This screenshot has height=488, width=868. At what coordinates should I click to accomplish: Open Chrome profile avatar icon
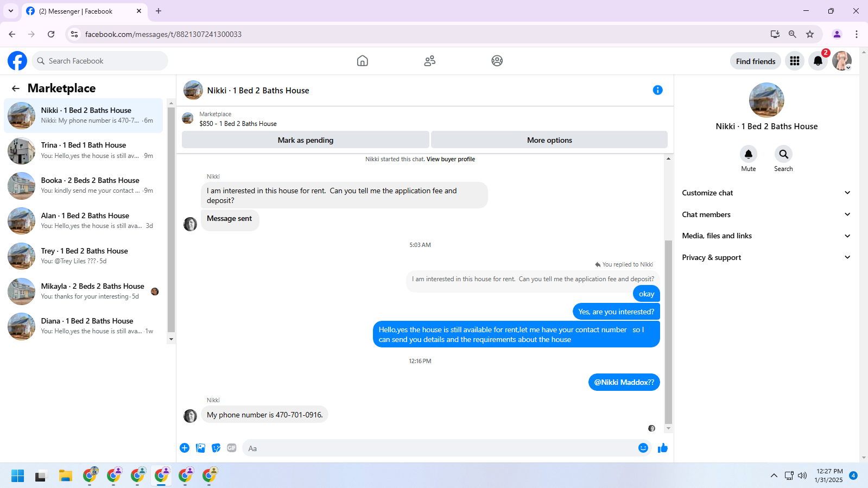(x=837, y=34)
